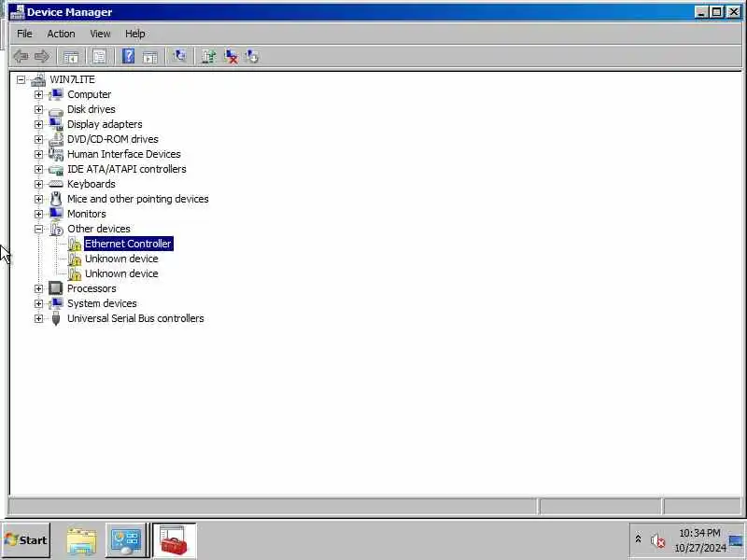Click the DVD/CD-ROM drives category icon
This screenshot has width=747, height=560.
[x=56, y=139]
